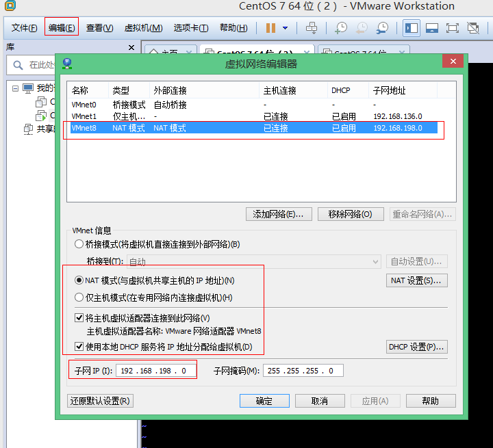Viewport: 493px width, 448px height.
Task: Open DHCP 设置(P)... dialog
Action: 416,347
